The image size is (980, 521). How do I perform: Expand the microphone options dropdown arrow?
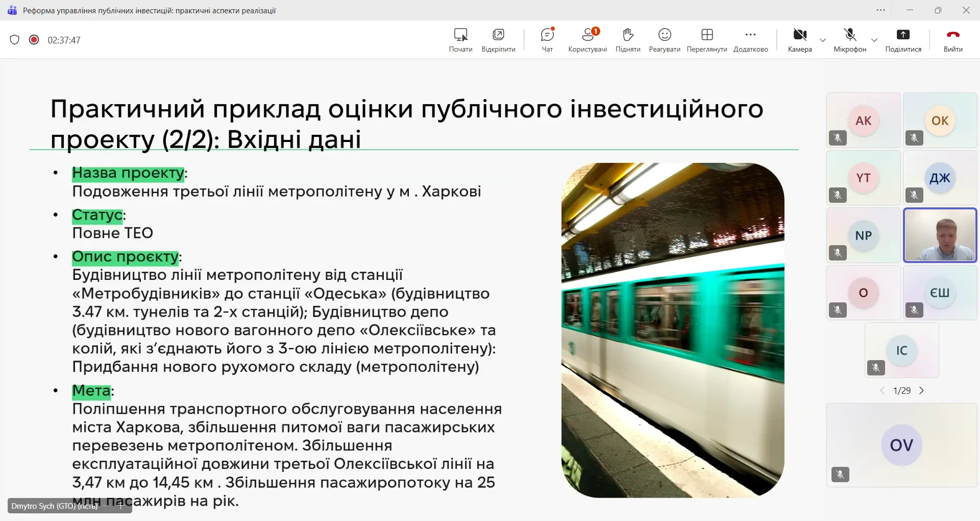click(874, 40)
